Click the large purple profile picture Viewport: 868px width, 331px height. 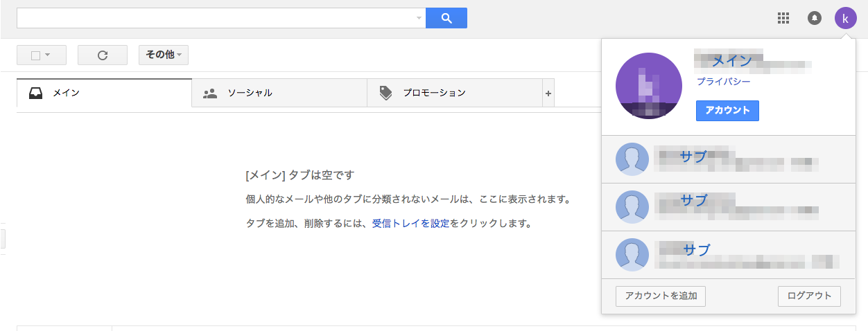[649, 86]
